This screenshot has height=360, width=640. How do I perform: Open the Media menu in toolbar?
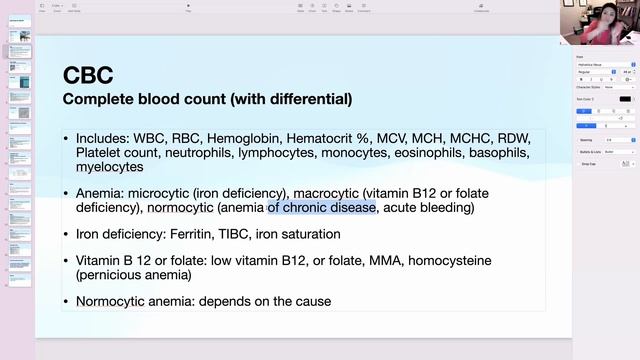point(349,7)
